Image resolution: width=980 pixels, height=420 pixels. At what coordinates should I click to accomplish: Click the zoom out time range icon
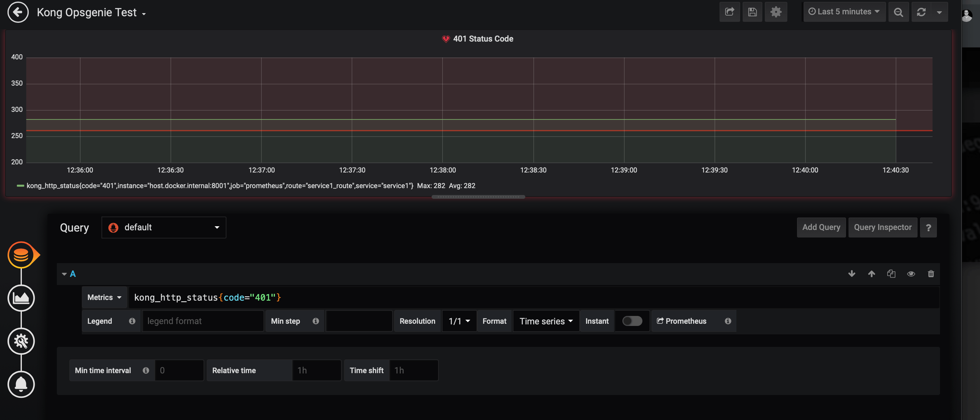click(898, 12)
